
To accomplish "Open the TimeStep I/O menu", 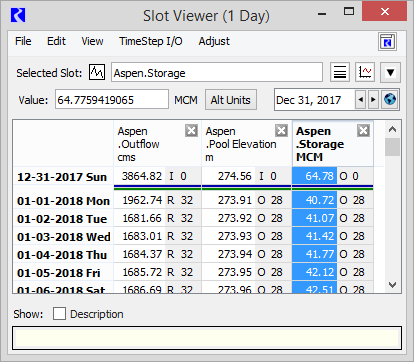I will tap(151, 41).
